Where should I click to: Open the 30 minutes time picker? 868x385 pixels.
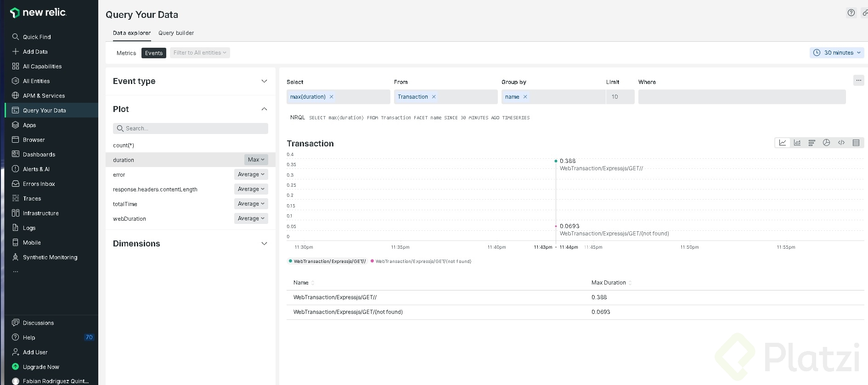click(x=837, y=53)
